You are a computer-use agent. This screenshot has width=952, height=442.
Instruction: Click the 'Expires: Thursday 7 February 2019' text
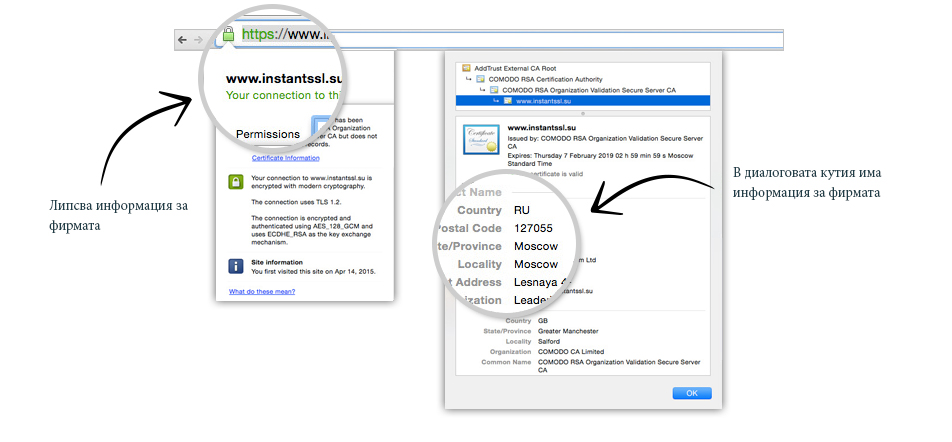click(600, 160)
